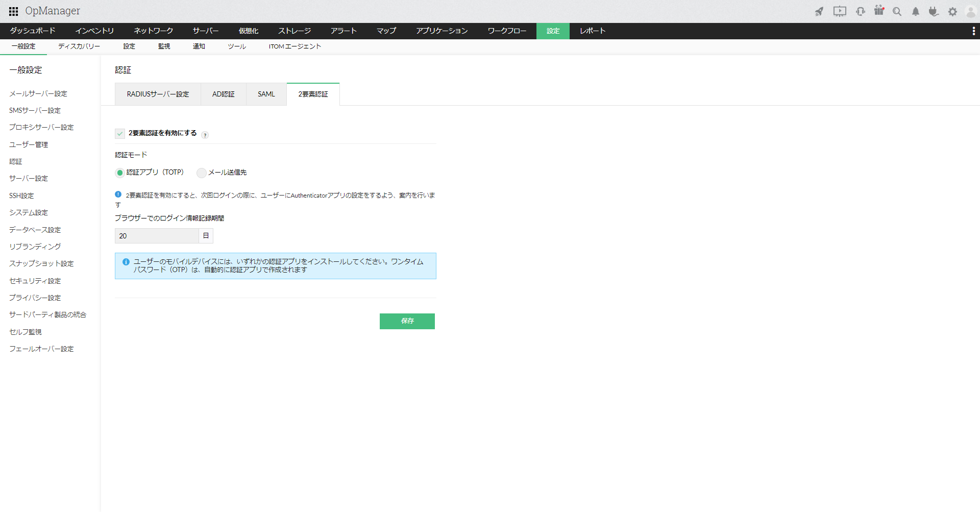The image size is (980, 512).
Task: Open the user profile avatar icon
Action: pyautogui.click(x=971, y=11)
